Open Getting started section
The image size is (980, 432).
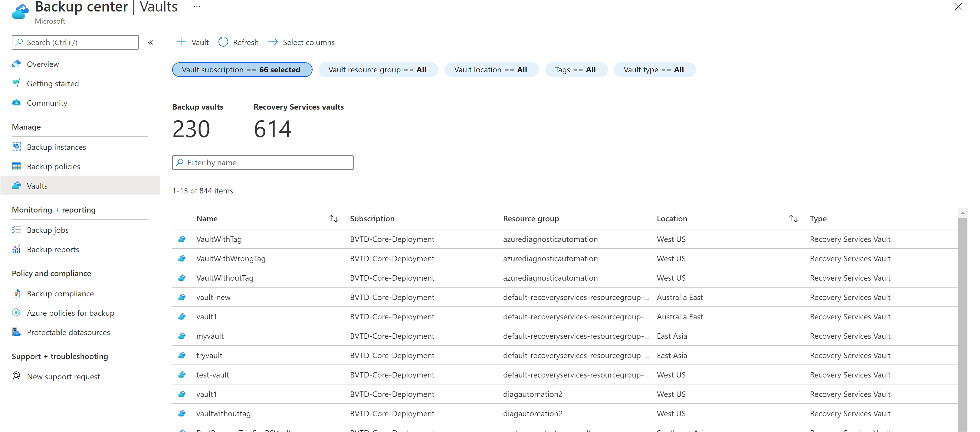[x=53, y=83]
